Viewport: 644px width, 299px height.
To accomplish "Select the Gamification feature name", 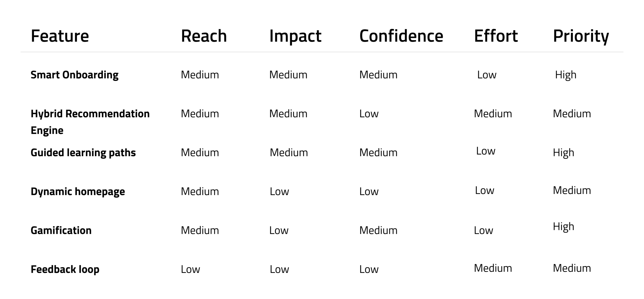I will point(61,230).
